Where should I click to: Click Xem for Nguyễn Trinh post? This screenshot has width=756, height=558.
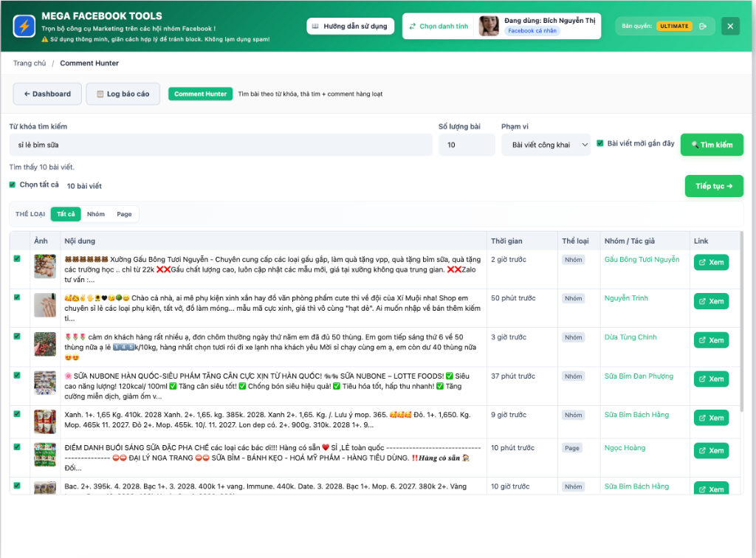[711, 302]
